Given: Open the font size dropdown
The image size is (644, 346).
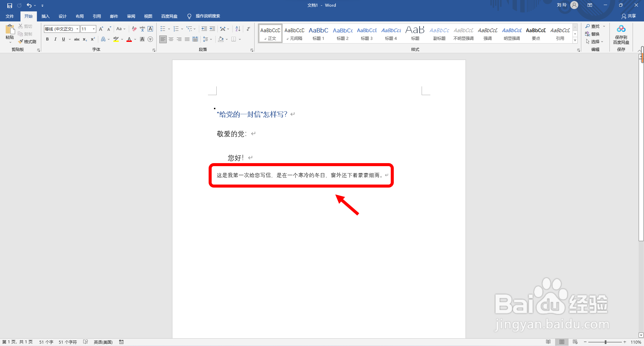Looking at the screenshot, I should coord(94,29).
